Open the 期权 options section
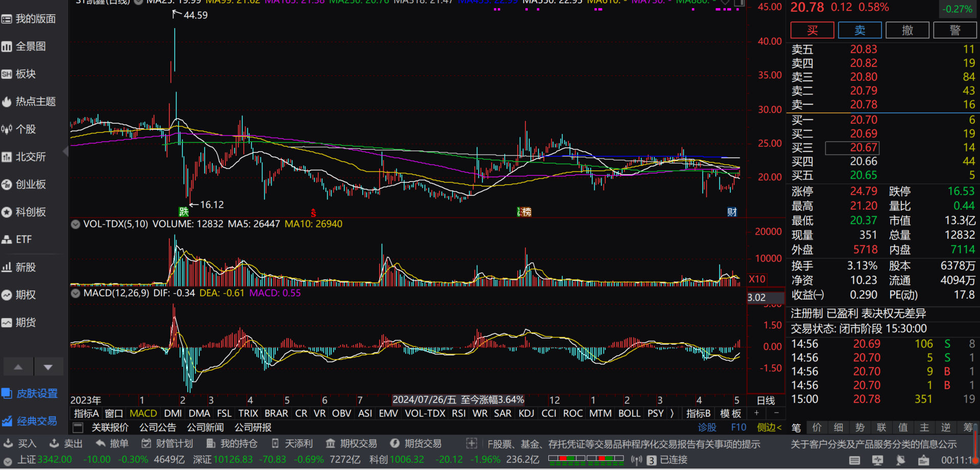 point(19,295)
